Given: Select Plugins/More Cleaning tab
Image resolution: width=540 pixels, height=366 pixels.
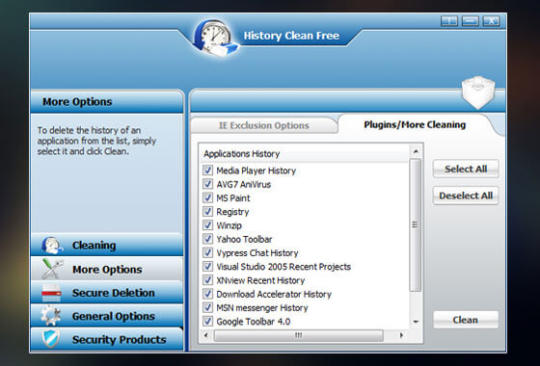Looking at the screenshot, I should (415, 125).
